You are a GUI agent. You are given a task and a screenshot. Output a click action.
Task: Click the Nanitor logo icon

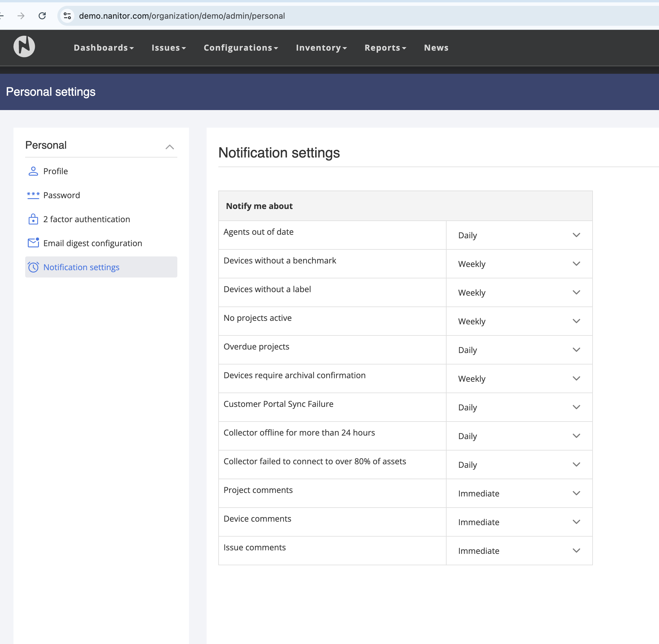[24, 46]
